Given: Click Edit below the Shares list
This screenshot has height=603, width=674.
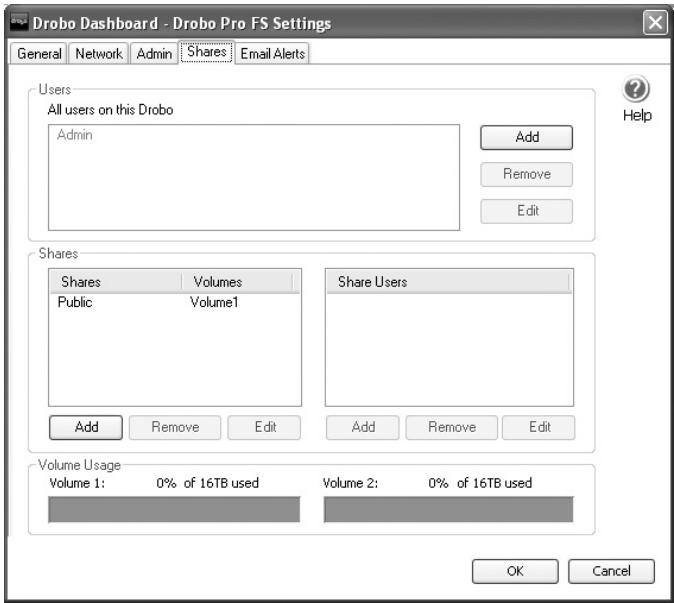Looking at the screenshot, I should coord(264,427).
